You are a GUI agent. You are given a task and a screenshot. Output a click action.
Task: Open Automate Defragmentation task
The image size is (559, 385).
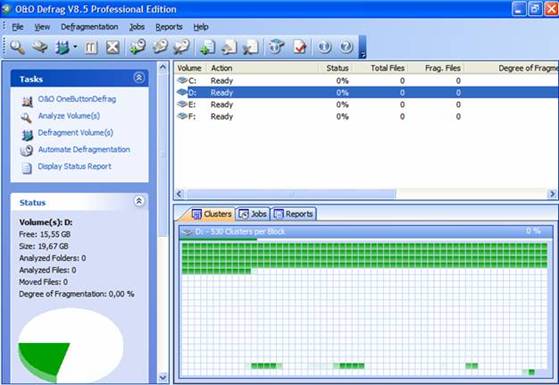(84, 149)
